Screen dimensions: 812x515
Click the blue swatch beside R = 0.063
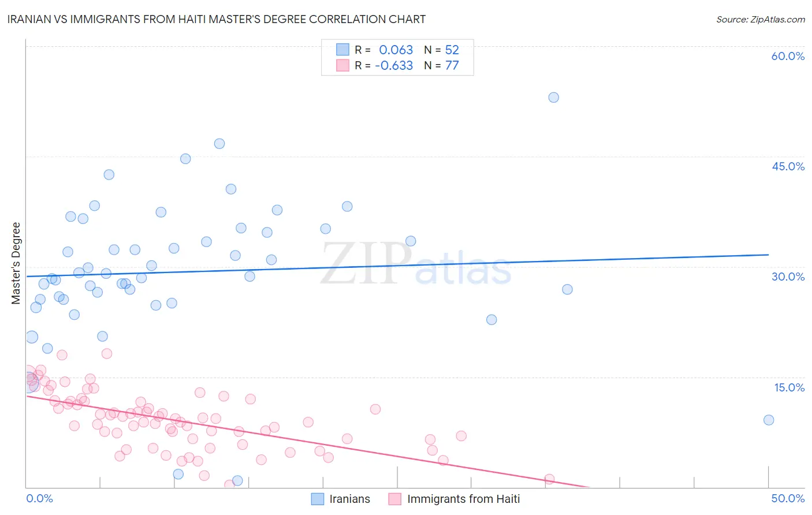(343, 50)
